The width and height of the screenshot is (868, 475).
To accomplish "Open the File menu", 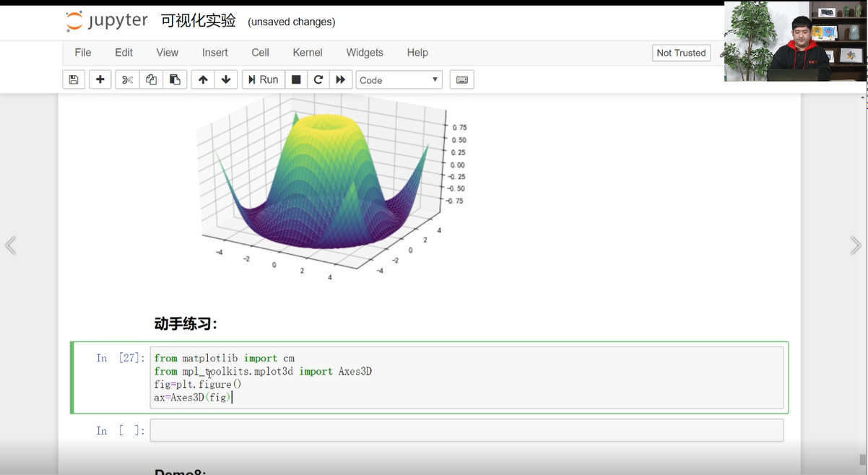I will point(83,53).
